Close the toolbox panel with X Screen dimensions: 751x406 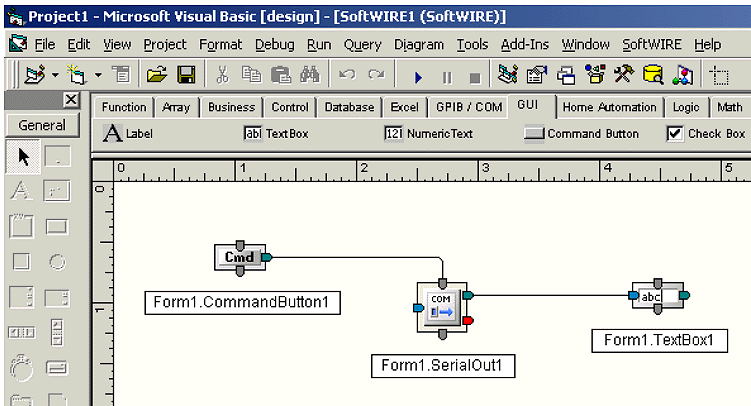(71, 100)
